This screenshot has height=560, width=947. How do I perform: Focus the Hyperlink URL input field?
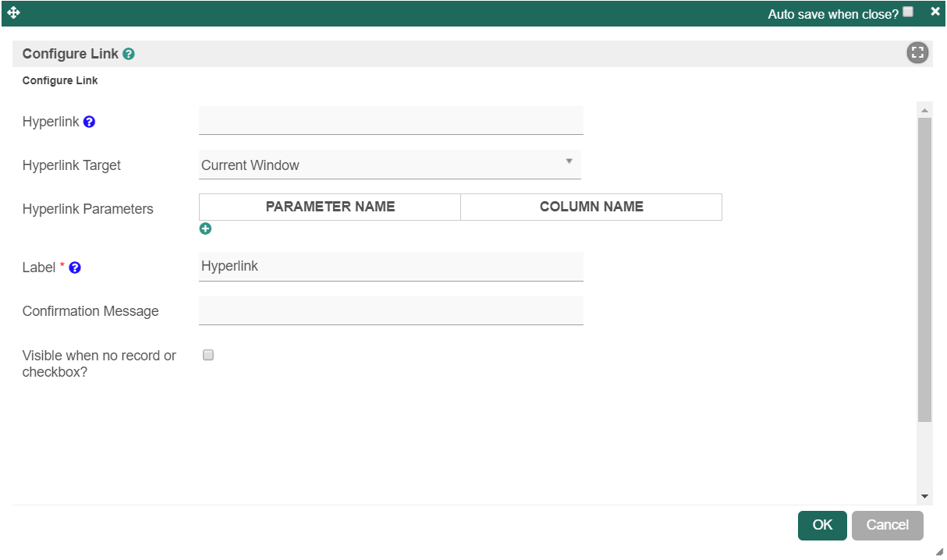click(391, 121)
